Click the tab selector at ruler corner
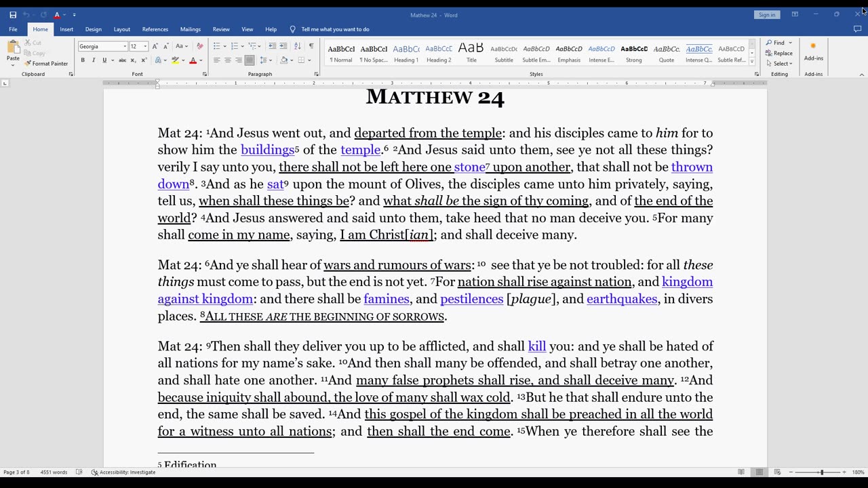The width and height of the screenshot is (868, 488). pyautogui.click(x=5, y=83)
